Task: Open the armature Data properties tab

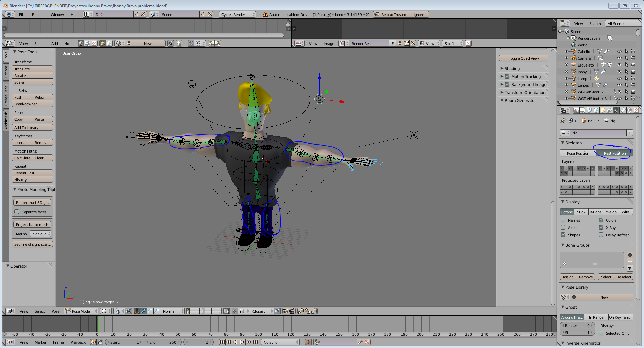Action: (x=616, y=110)
